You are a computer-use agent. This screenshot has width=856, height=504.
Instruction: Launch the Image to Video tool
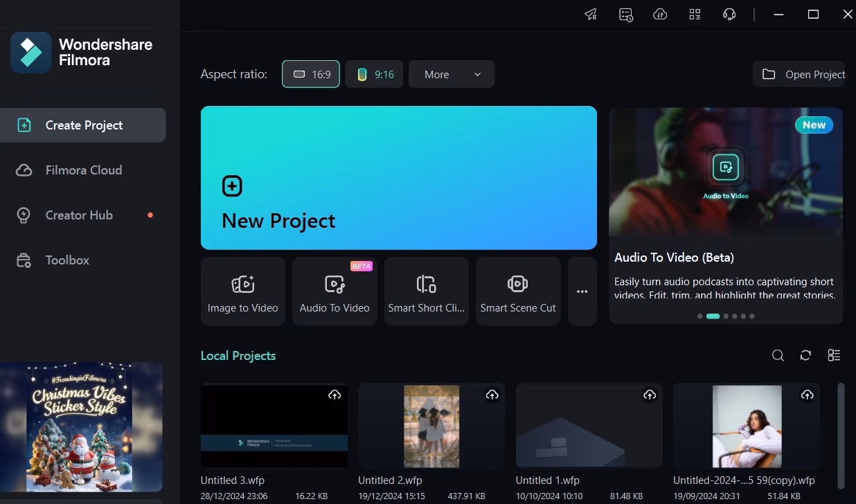click(x=243, y=291)
